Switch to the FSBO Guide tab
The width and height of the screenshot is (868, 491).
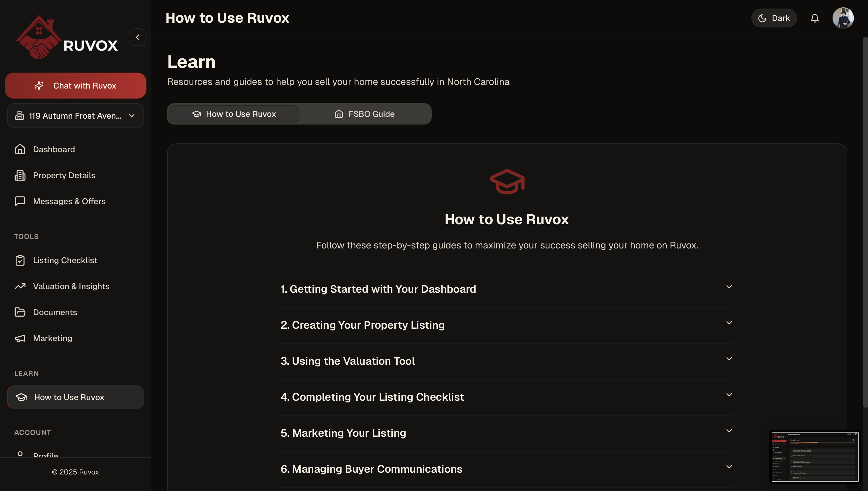(x=364, y=114)
